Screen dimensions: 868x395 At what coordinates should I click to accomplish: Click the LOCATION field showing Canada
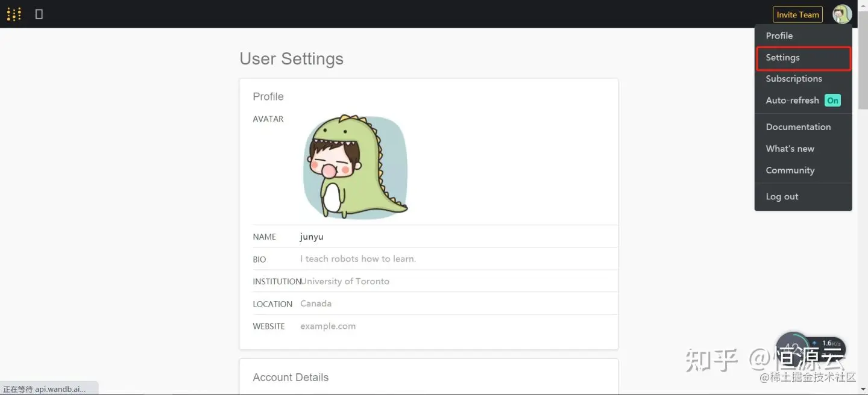(458, 303)
